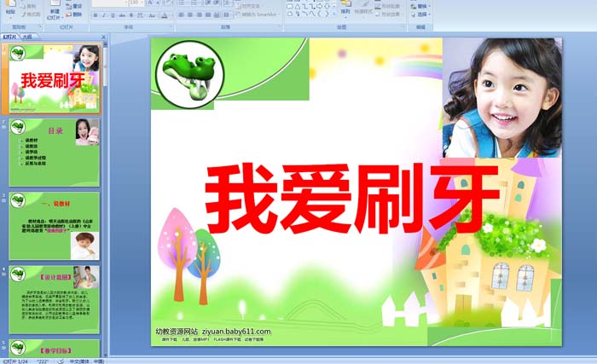Center text in paragraph group
Screen dimensions: 597x364
tap(190, 14)
